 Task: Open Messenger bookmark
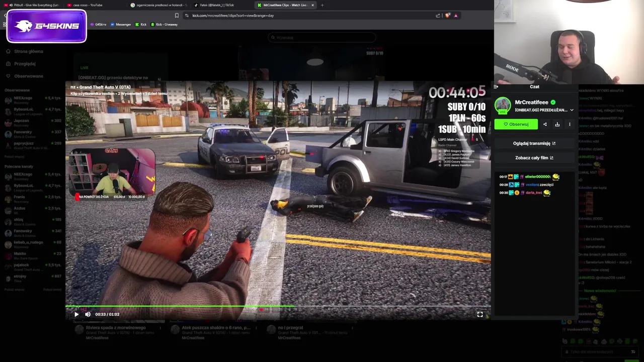click(121, 25)
